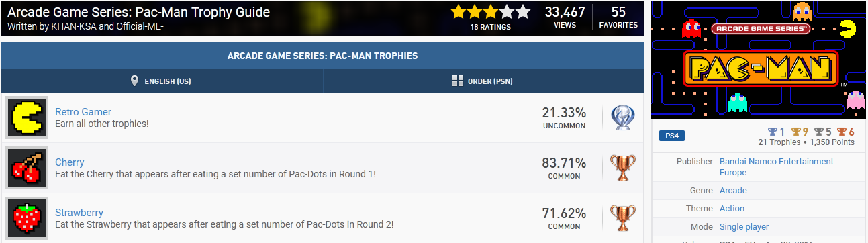Open the Retro Gamer trophy link
The height and width of the screenshot is (243, 868).
coord(83,112)
